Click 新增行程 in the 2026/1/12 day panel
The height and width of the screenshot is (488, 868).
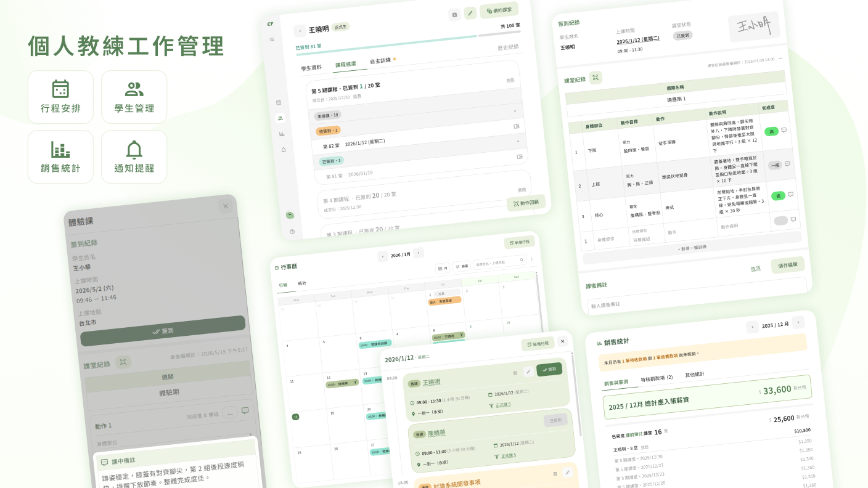pos(538,344)
